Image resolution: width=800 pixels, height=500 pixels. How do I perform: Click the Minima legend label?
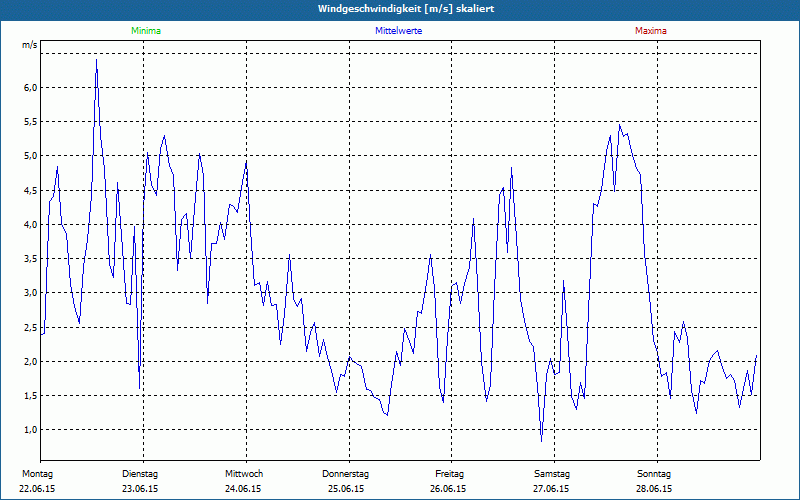coord(146,31)
